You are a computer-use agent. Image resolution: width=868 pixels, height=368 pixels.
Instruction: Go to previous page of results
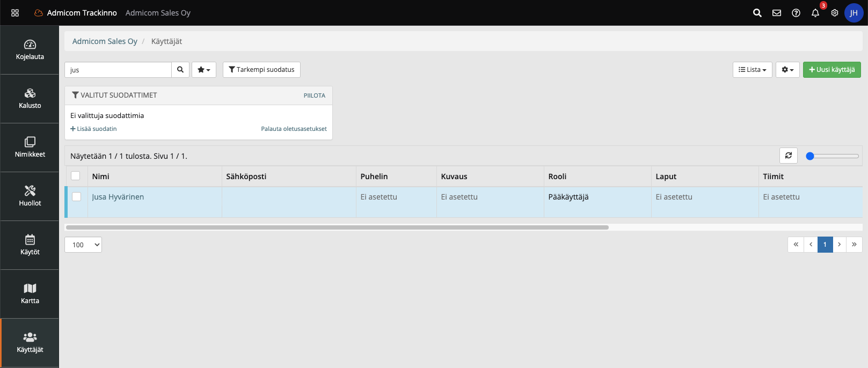coord(811,245)
